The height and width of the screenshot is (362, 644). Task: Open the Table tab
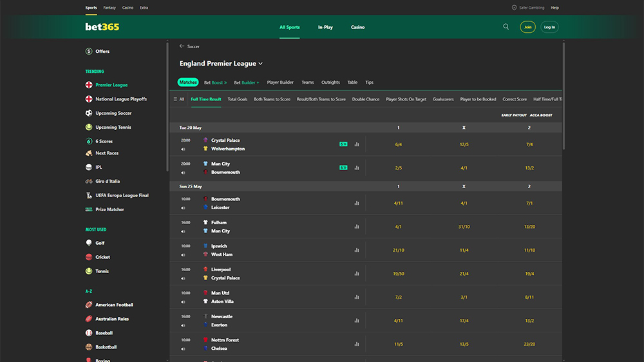pos(352,82)
